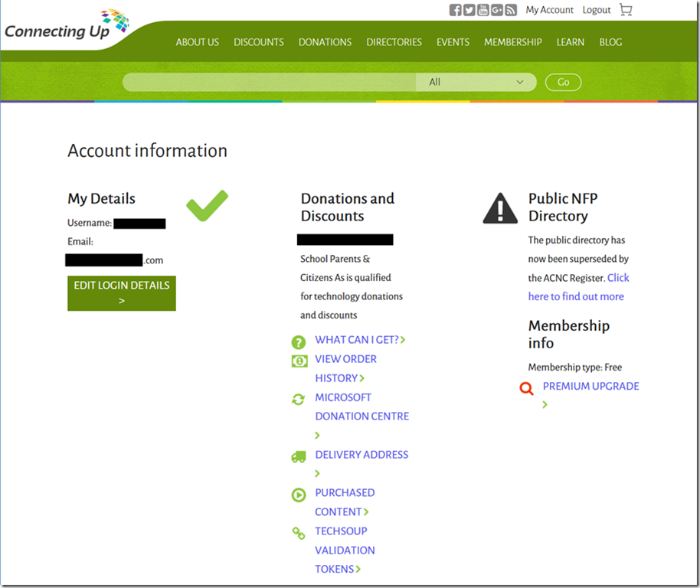Image resolution: width=700 pixels, height=588 pixels.
Task: Follow the Microsoft Donation Centre link
Action: point(361,407)
